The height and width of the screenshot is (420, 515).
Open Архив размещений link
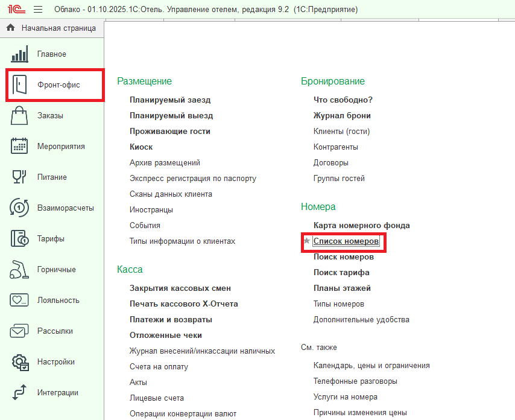[165, 163]
